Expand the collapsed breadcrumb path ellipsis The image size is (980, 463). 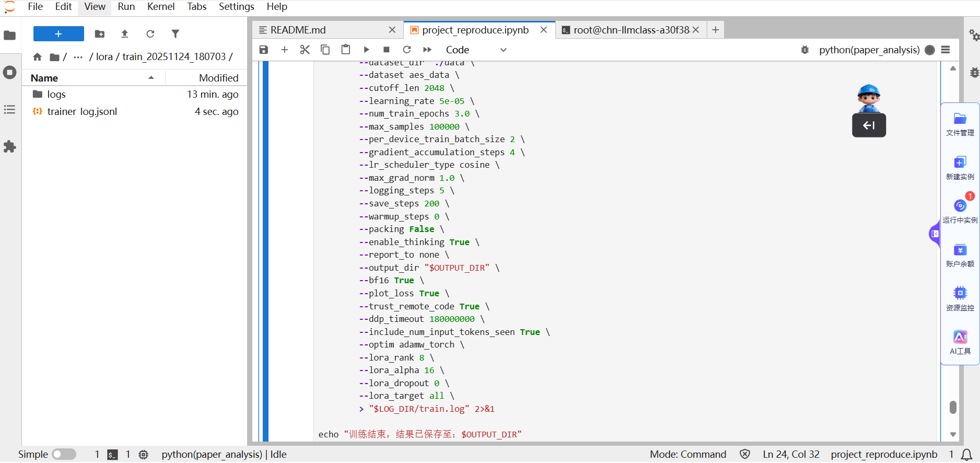[78, 57]
